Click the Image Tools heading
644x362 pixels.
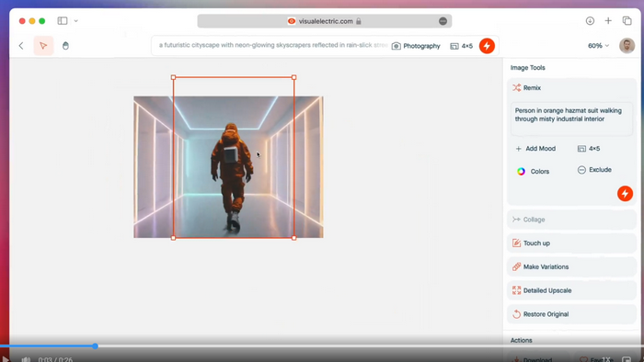coord(528,68)
